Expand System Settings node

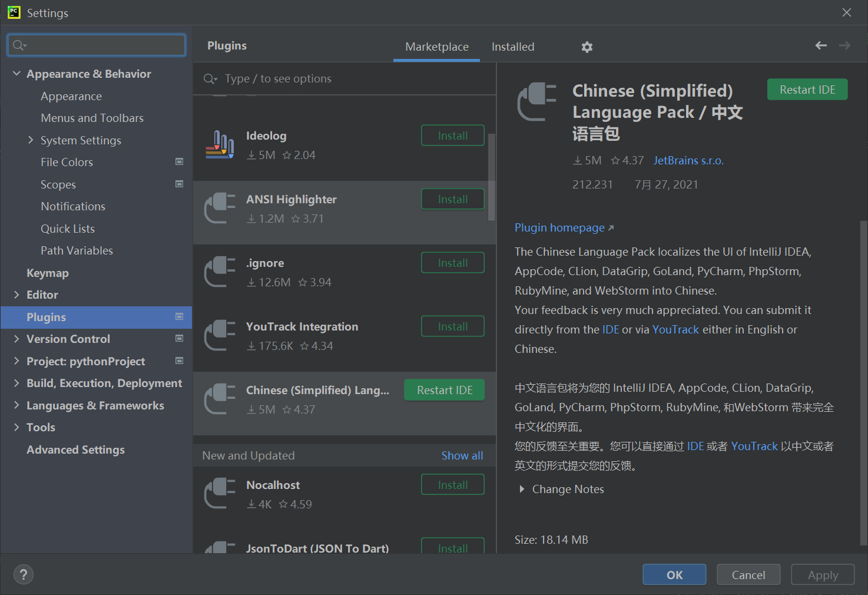pos(31,140)
